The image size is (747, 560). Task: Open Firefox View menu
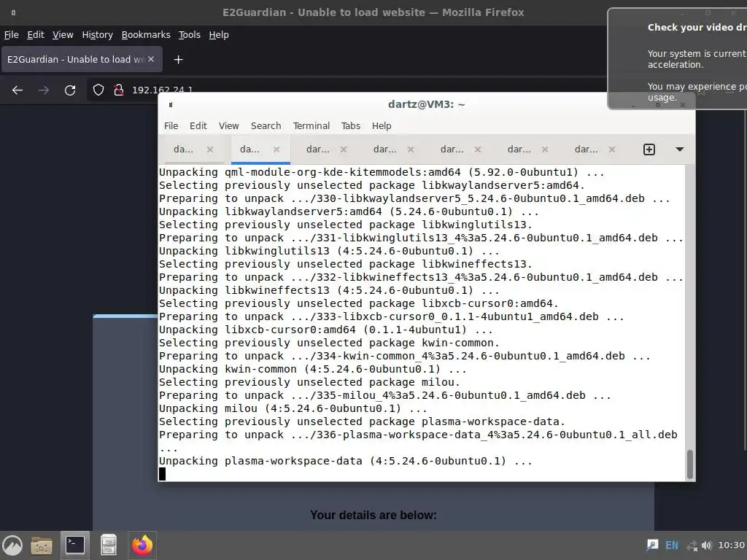63,35
